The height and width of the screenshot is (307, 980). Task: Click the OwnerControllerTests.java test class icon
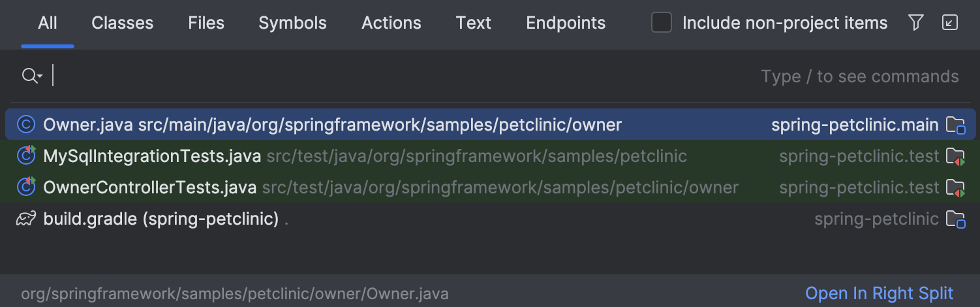(25, 187)
